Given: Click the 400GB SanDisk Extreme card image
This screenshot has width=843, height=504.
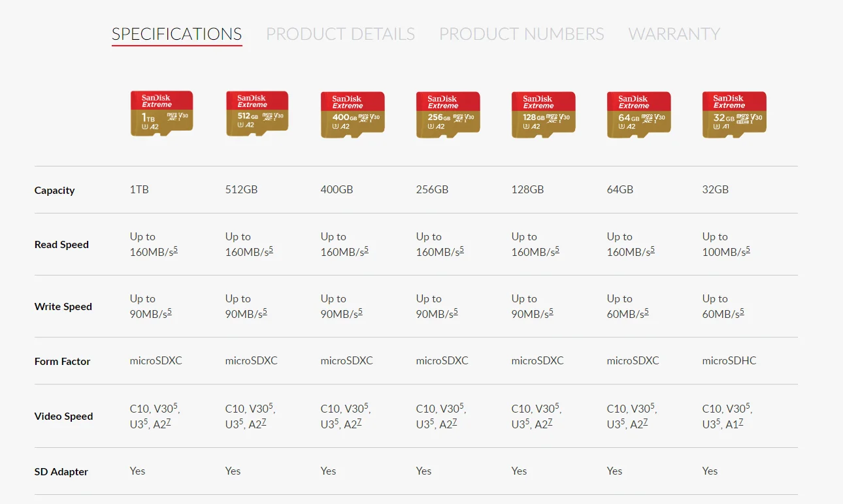Looking at the screenshot, I should 352,114.
